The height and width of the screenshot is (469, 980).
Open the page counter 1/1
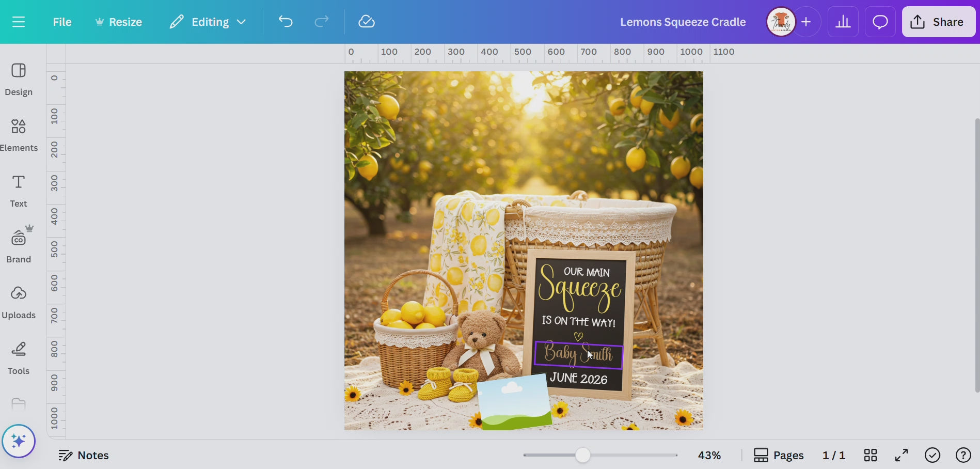pyautogui.click(x=833, y=455)
